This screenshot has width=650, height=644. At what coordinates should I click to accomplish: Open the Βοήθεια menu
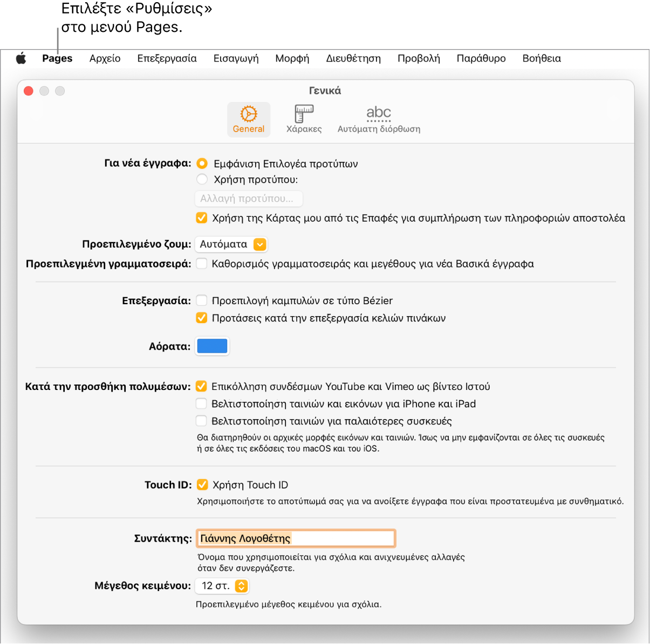542,58
